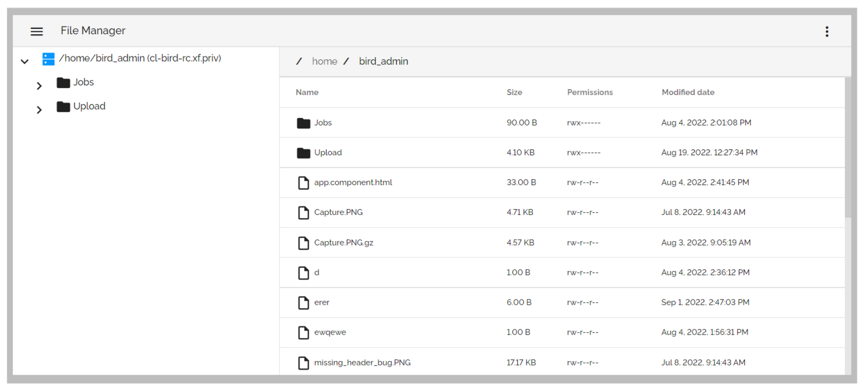Click the date Aug 4, 2022, 1:56:31 PM
The width and height of the screenshot is (868, 390).
705,333
